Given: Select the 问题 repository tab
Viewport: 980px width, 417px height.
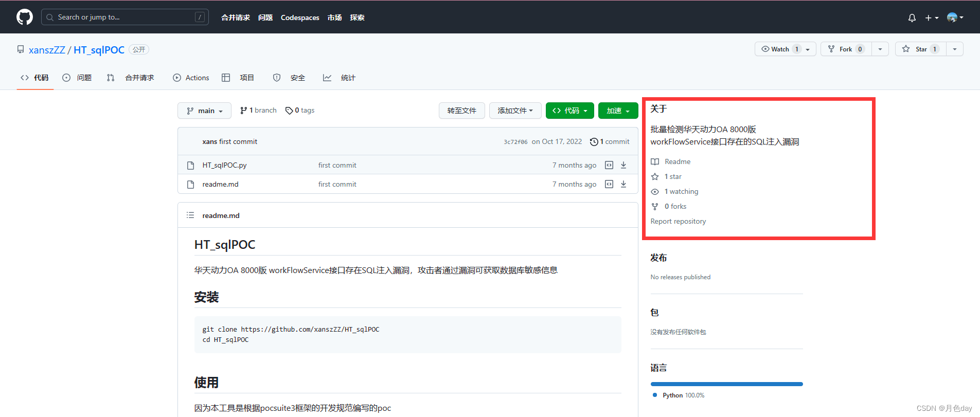Looking at the screenshot, I should click(77, 78).
